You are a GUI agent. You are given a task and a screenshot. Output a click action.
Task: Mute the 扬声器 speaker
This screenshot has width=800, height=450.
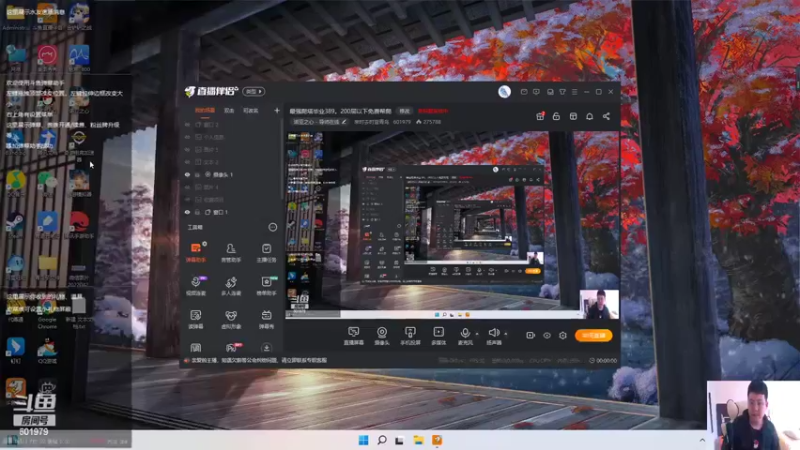pyautogui.click(x=493, y=336)
